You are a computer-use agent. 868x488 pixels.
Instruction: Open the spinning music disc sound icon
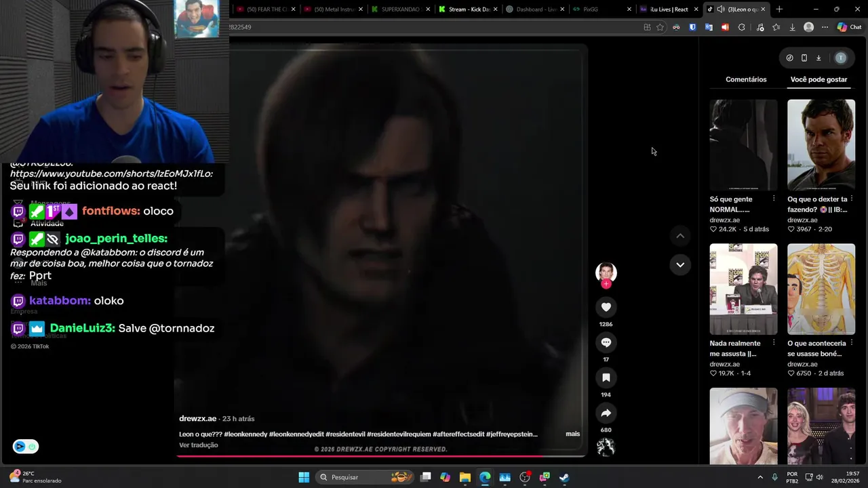(x=606, y=447)
